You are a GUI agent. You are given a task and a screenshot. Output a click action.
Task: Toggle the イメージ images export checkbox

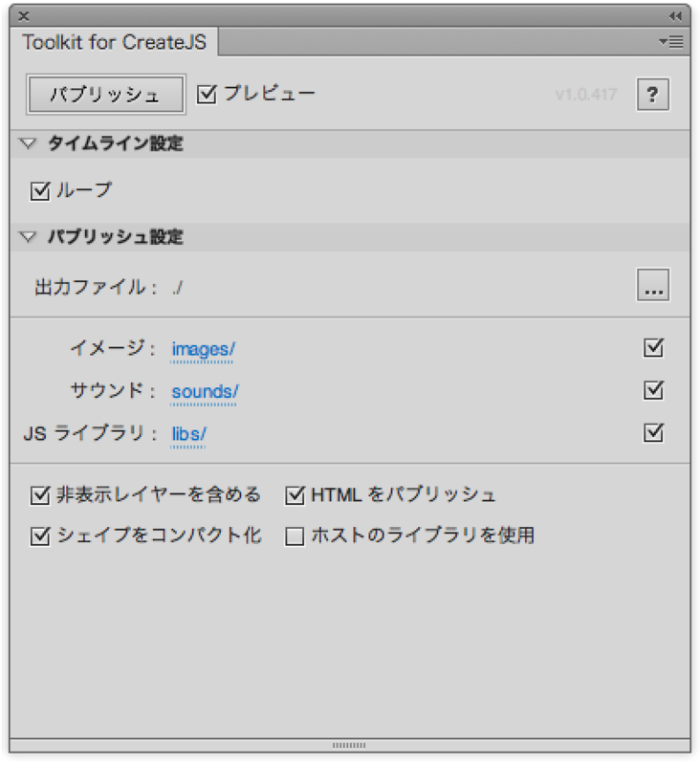pyautogui.click(x=653, y=347)
